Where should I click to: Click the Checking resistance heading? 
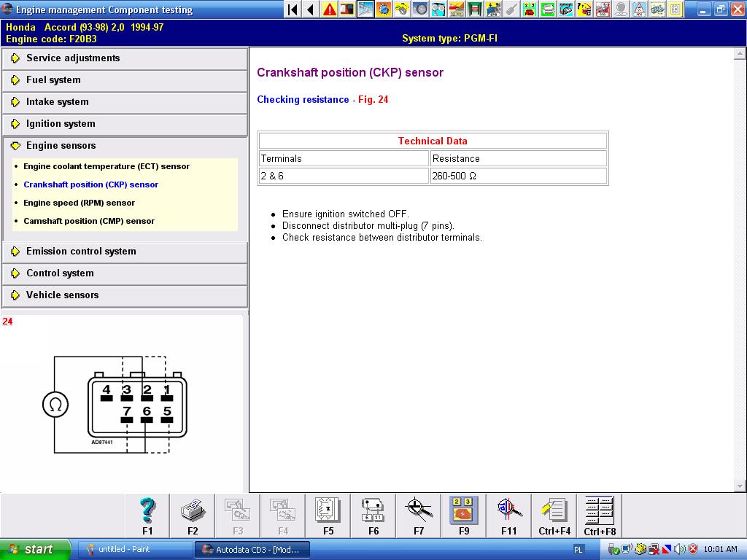coord(303,99)
